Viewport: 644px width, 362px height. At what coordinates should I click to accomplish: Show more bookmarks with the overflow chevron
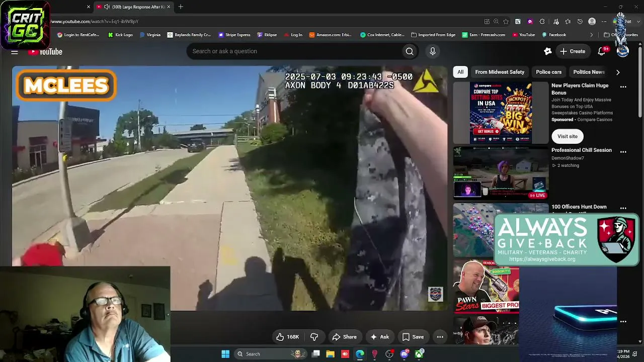click(x=591, y=35)
